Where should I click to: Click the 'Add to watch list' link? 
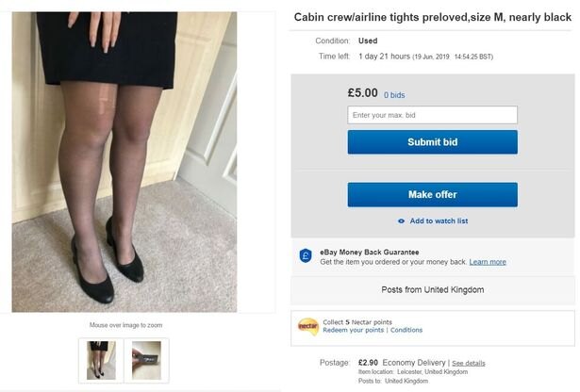click(439, 221)
